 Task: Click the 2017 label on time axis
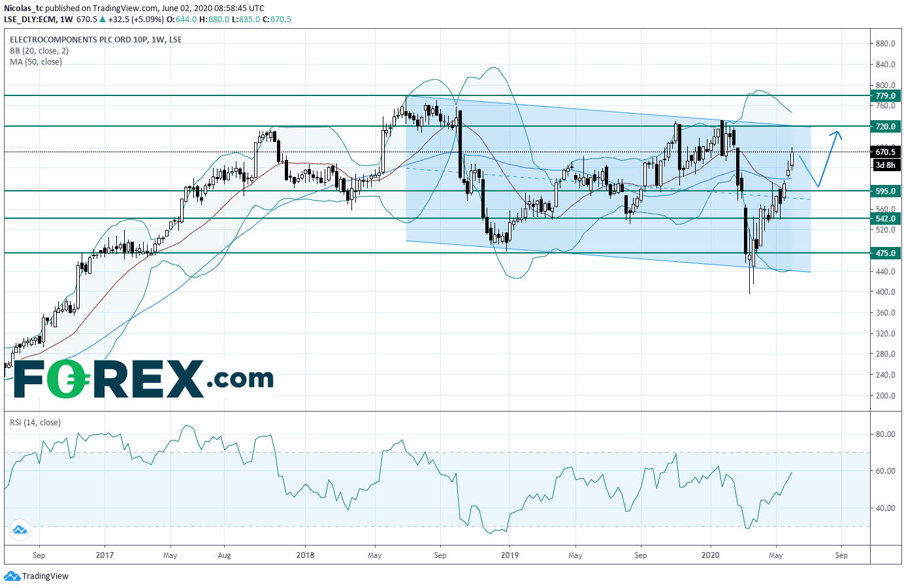[105, 555]
